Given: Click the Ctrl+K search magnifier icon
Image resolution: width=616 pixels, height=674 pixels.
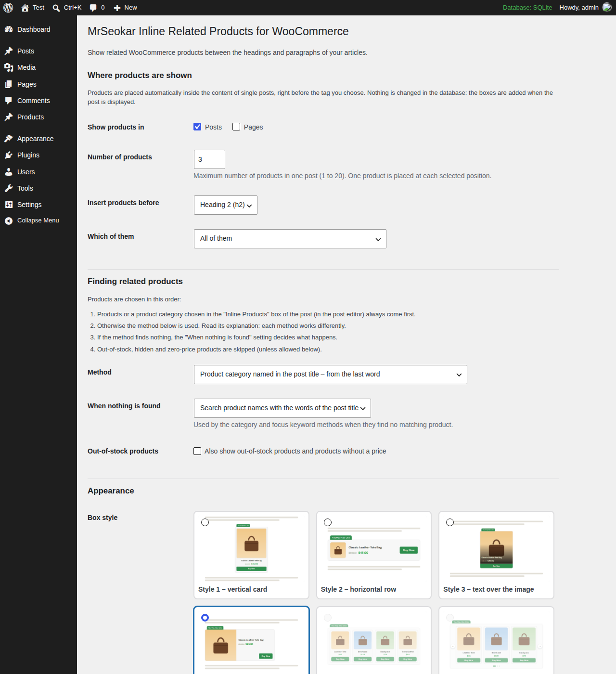Looking at the screenshot, I should pyautogui.click(x=56, y=8).
